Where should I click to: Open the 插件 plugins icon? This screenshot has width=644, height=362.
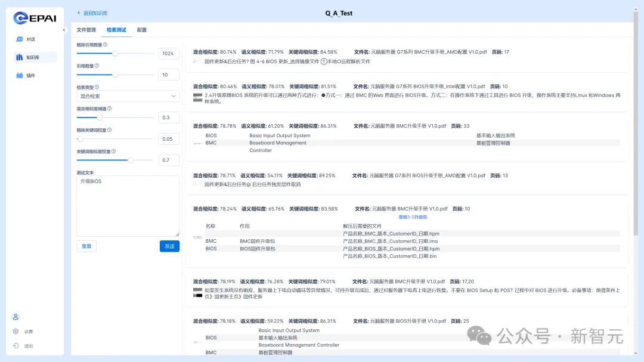click(x=20, y=76)
